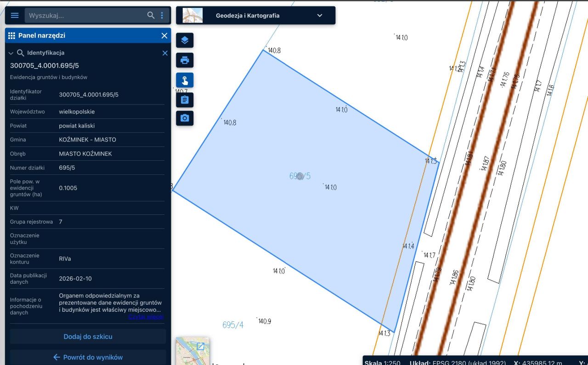Click the Obręb value MIASTO KOŹMINEK
The image size is (588, 365).
point(85,154)
